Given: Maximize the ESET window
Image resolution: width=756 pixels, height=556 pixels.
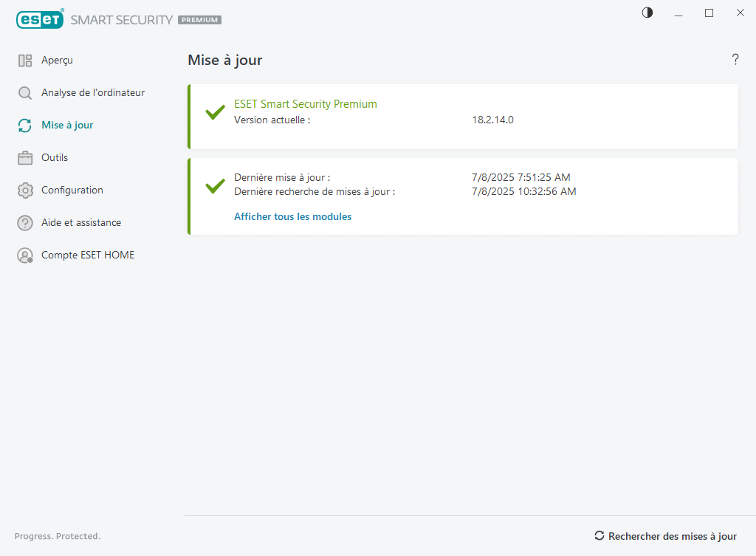Looking at the screenshot, I should 709,13.
